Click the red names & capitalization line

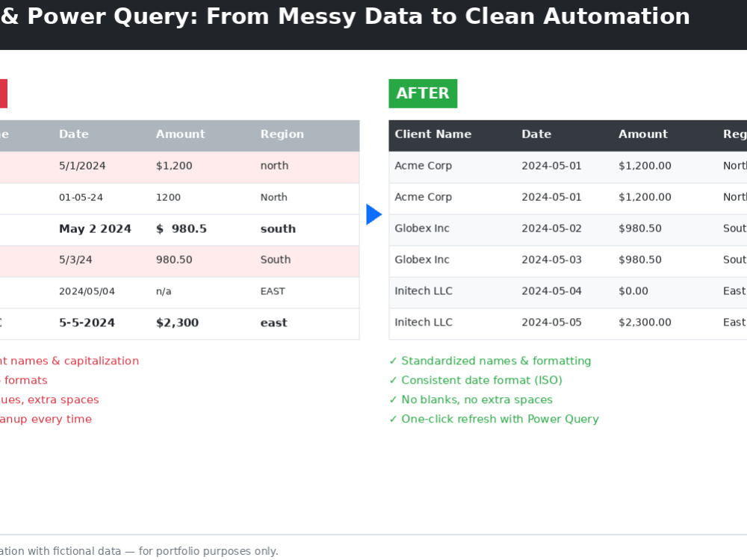click(x=69, y=361)
